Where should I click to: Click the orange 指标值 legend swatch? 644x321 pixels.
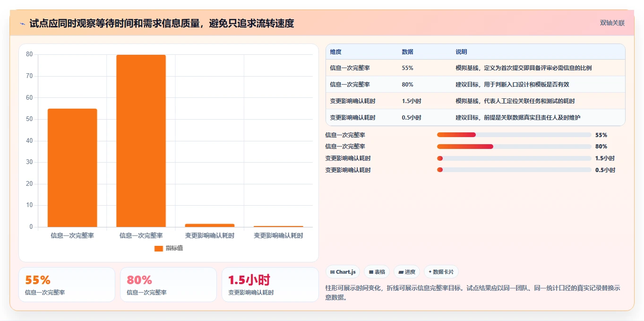(159, 248)
